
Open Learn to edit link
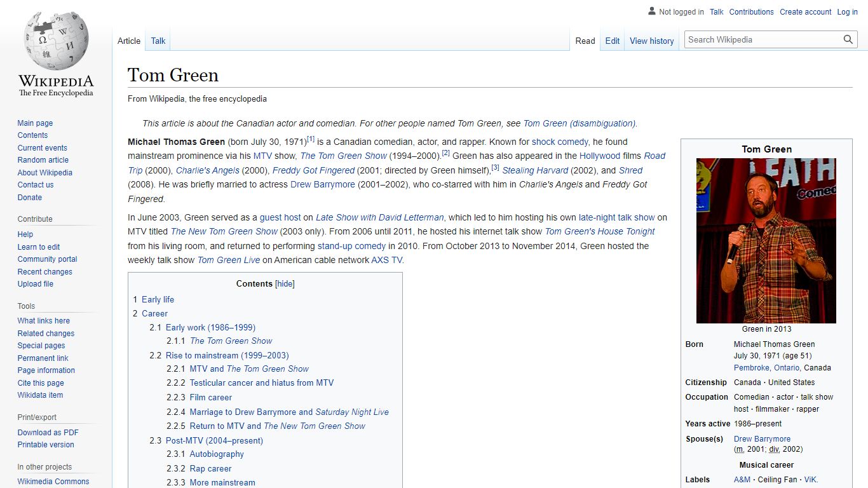pos(39,247)
